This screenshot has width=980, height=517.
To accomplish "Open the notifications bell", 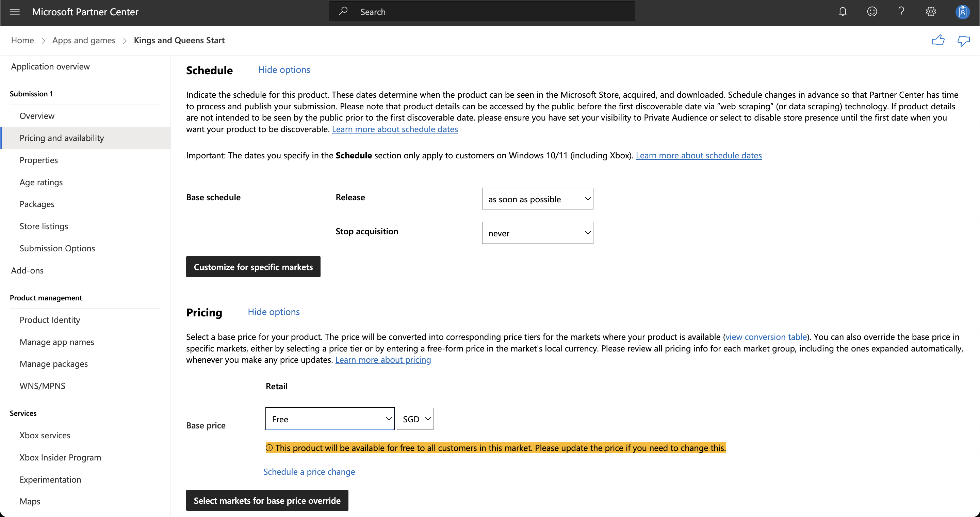I will coord(843,12).
